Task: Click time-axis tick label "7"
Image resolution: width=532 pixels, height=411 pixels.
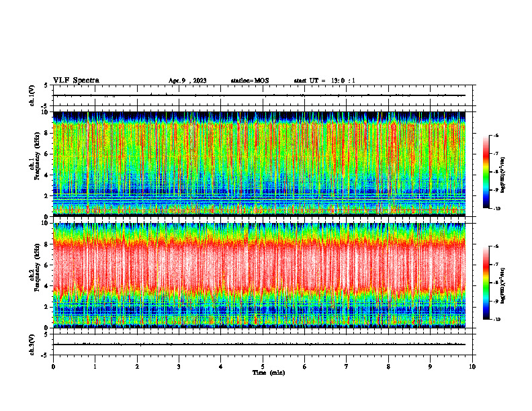Action: point(347,367)
